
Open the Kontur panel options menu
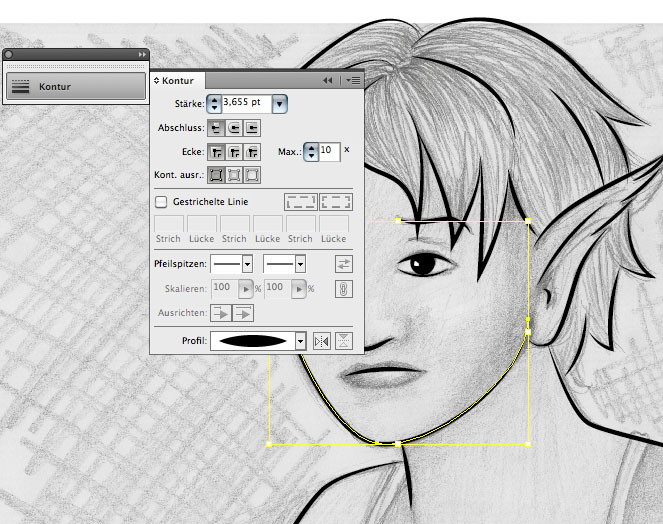[353, 80]
